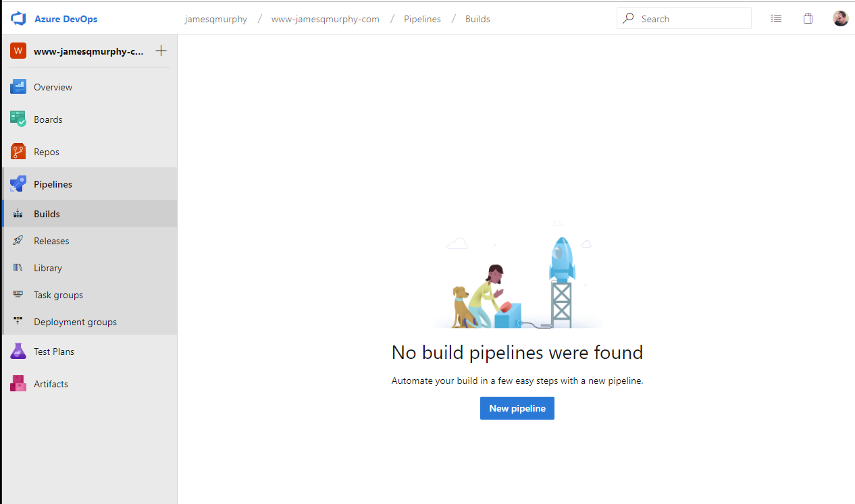Open Deployment groups
This screenshot has height=504, width=855.
[x=75, y=321]
